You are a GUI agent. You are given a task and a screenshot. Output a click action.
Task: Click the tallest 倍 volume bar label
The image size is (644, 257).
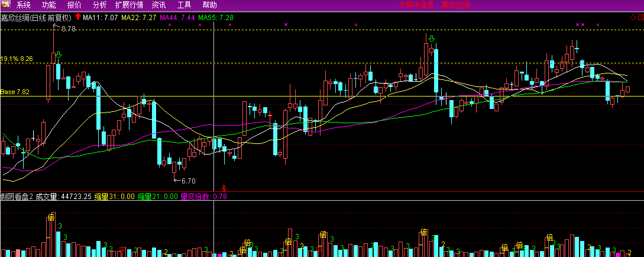[x=51, y=217]
